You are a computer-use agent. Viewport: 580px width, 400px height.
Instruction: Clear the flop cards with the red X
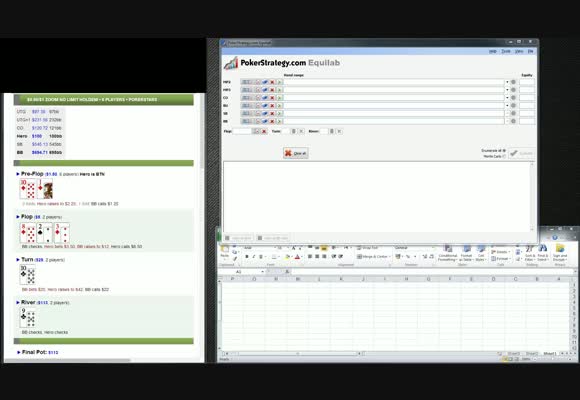pyautogui.click(x=264, y=131)
